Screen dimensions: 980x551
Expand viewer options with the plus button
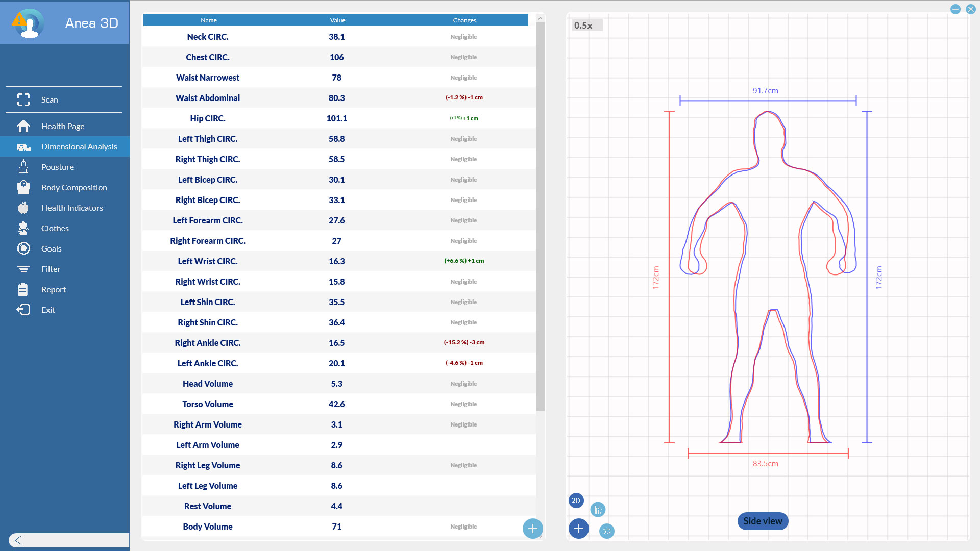(x=578, y=529)
